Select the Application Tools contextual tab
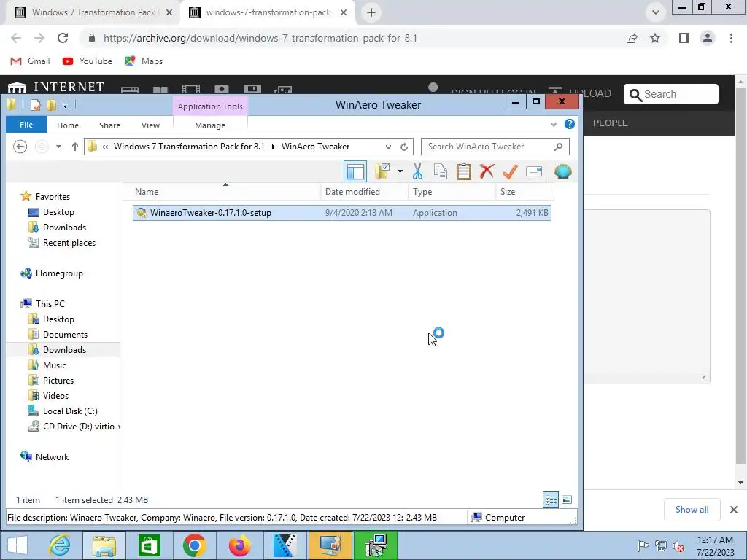 point(210,106)
